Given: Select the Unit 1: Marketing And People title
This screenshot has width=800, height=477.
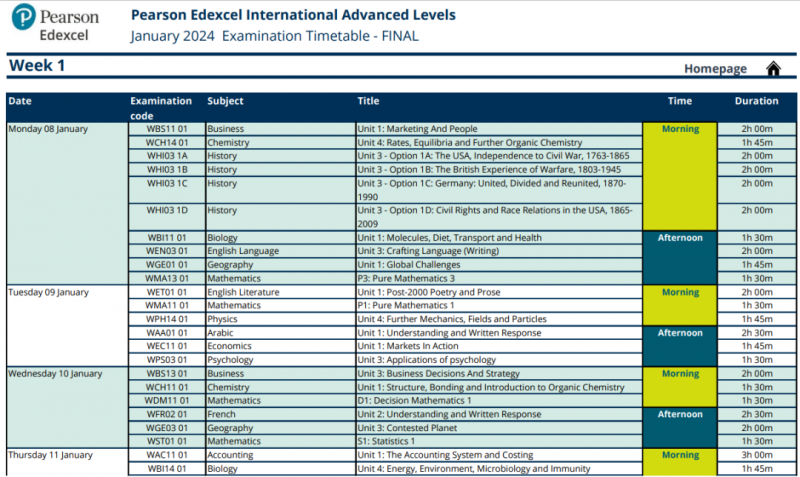Looking at the screenshot, I should tap(417, 129).
